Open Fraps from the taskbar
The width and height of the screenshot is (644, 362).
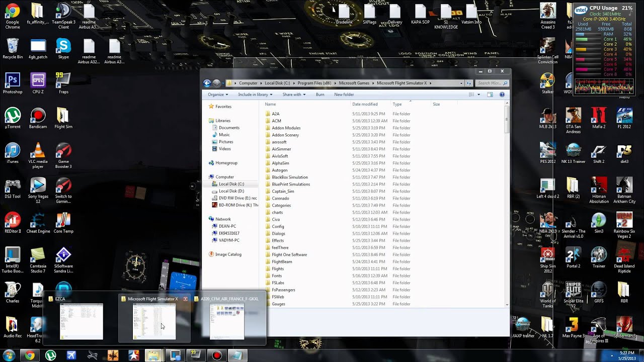tap(196, 355)
